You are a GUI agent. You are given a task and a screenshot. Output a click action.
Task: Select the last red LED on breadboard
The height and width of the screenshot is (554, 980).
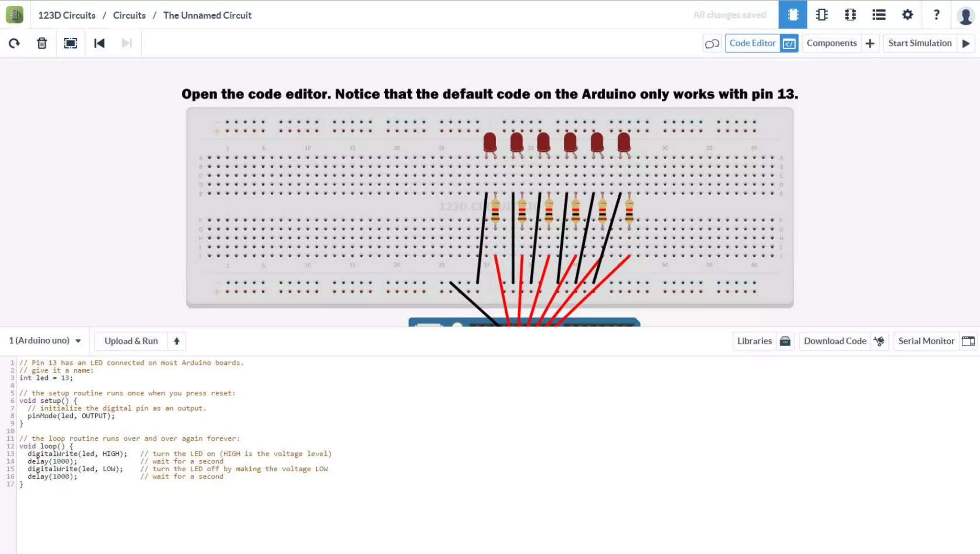pyautogui.click(x=624, y=144)
